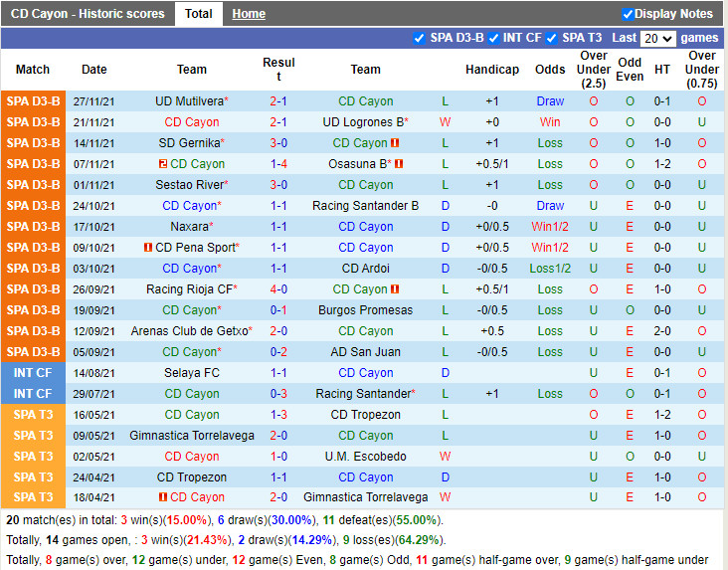Switch to the Total tab
This screenshot has width=728, height=570.
(198, 14)
